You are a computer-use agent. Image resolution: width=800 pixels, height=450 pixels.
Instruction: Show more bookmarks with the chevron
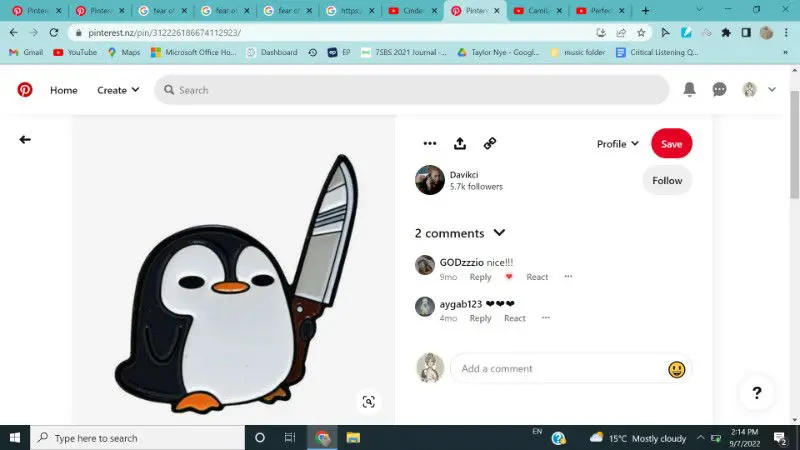point(786,52)
